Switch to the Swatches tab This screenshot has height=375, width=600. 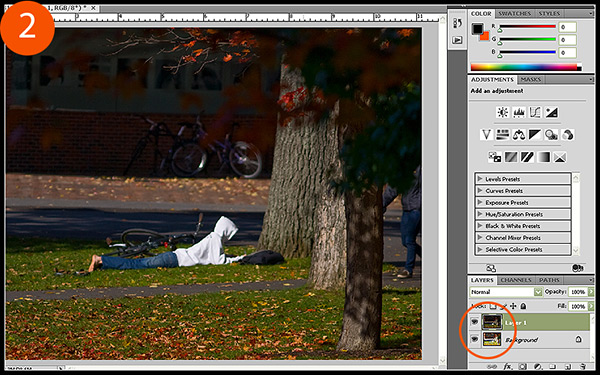pyautogui.click(x=515, y=13)
